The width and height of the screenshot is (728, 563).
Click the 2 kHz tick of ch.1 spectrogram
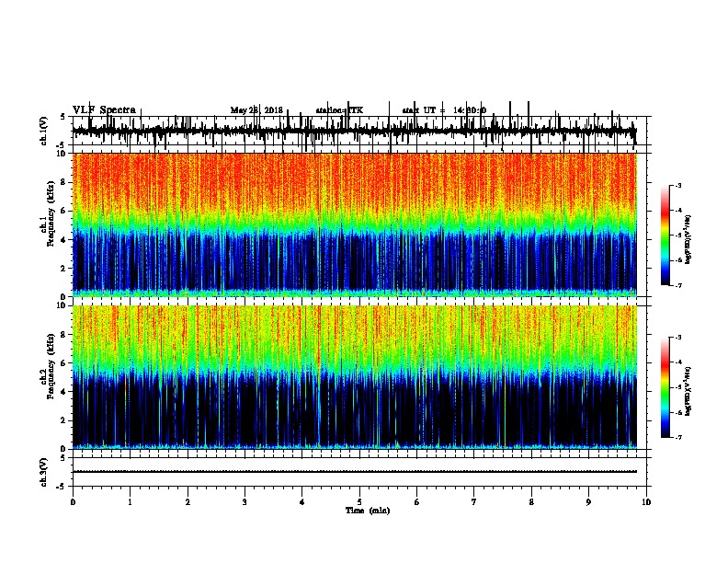(64, 268)
